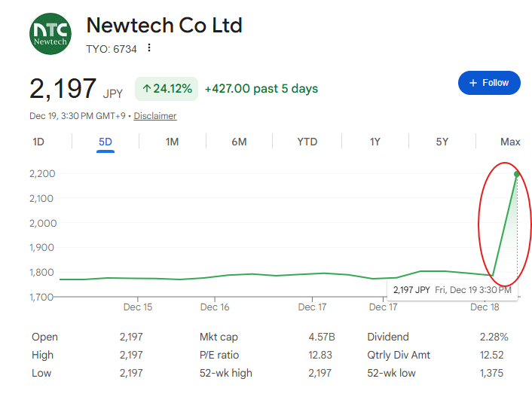This screenshot has width=532, height=400.
Task: Click the Newtech company logo icon
Action: [51, 34]
